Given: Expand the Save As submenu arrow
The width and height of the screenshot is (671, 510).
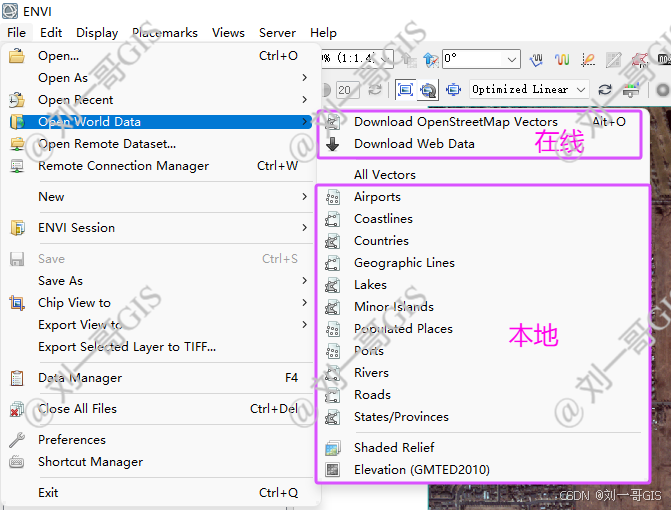Looking at the screenshot, I should coord(305,280).
